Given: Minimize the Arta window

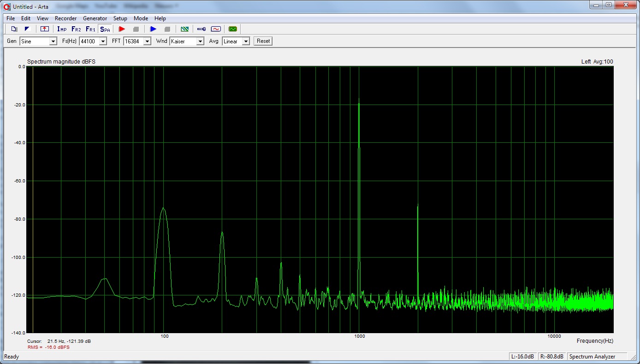Looking at the screenshot, I should tap(597, 5).
